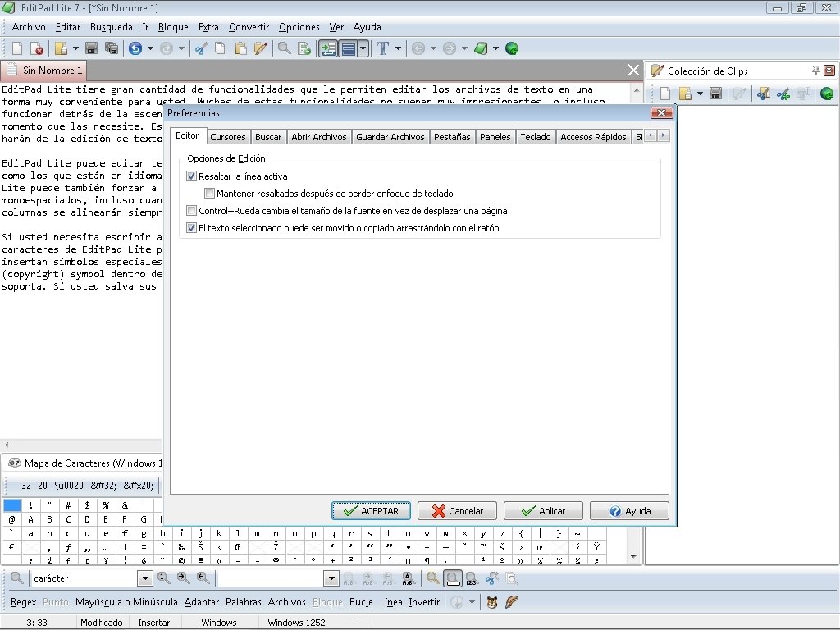This screenshot has height=630, width=840.
Task: Toggle the Regex search option
Action: click(x=24, y=602)
